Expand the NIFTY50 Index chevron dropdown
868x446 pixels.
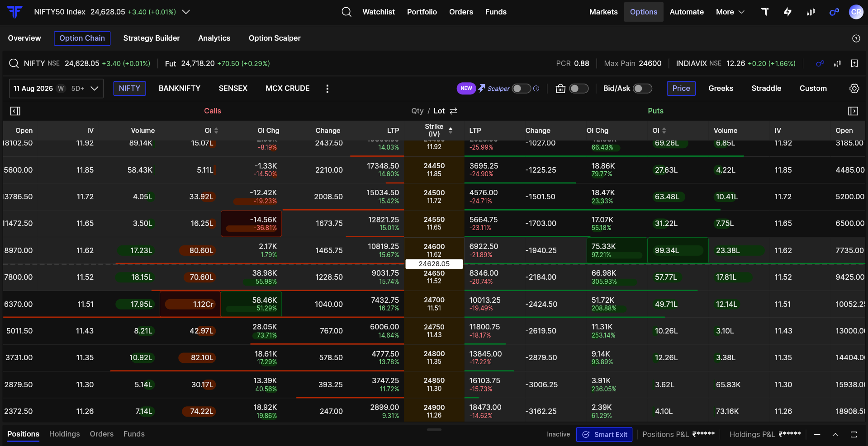[186, 12]
